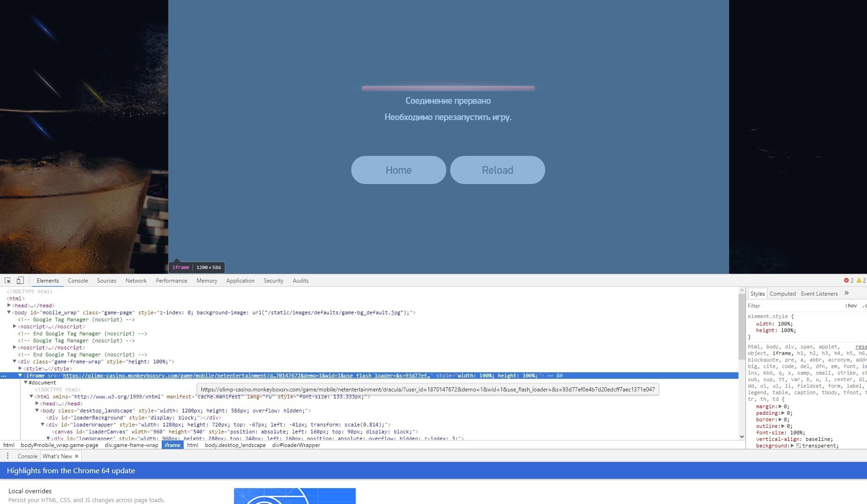Open the Performance tab

[172, 281]
